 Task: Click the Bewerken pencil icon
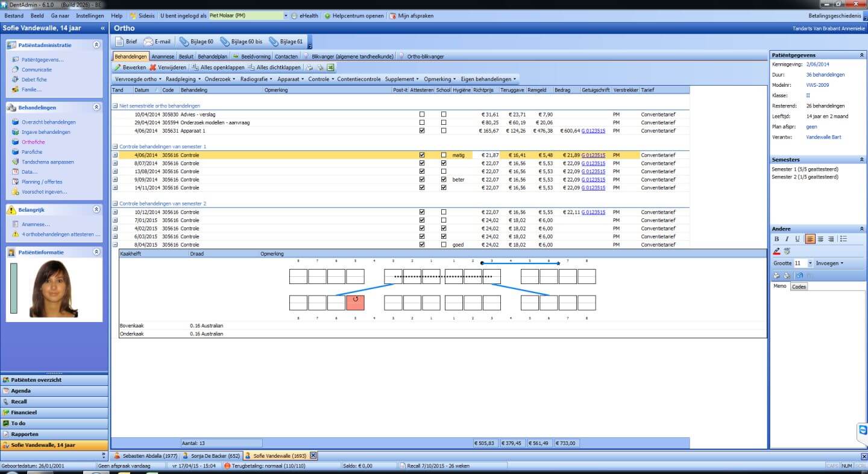(x=118, y=68)
